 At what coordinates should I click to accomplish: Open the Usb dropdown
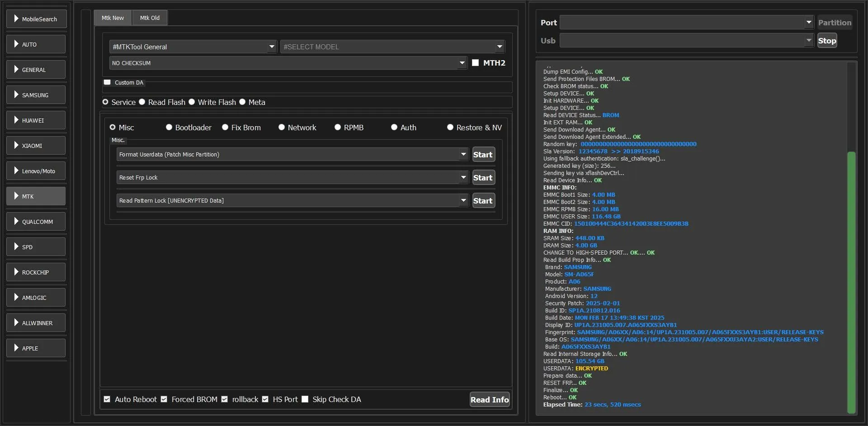click(x=687, y=40)
